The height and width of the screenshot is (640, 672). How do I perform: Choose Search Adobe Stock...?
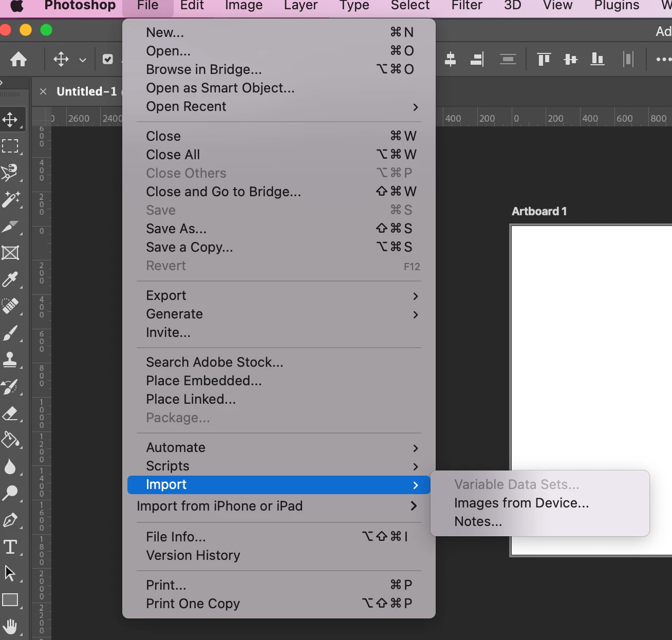coord(279,363)
